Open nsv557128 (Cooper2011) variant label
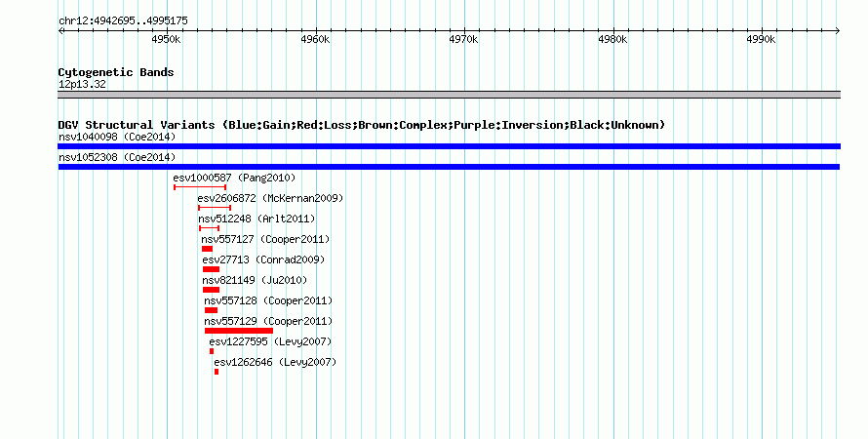 click(x=268, y=300)
